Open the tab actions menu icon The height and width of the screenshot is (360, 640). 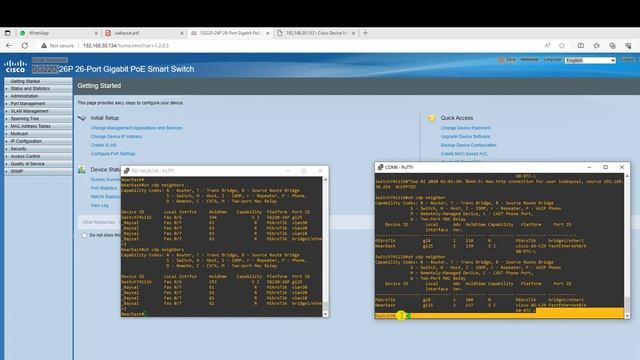click(x=7, y=33)
